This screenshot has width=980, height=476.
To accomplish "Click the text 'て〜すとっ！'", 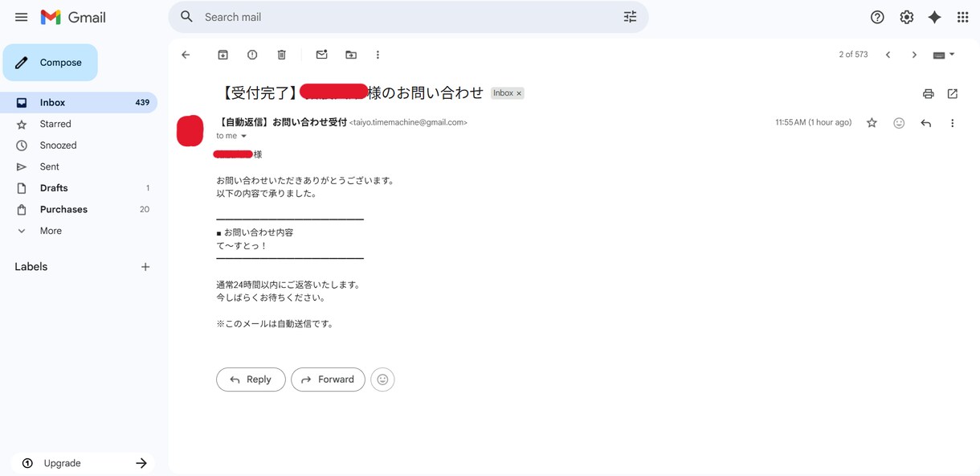I will point(242,246).
